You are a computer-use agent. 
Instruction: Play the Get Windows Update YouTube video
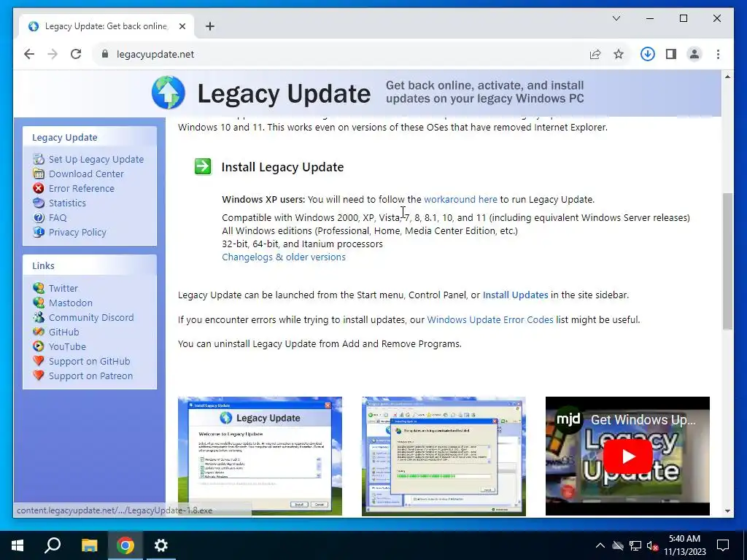[x=627, y=456]
